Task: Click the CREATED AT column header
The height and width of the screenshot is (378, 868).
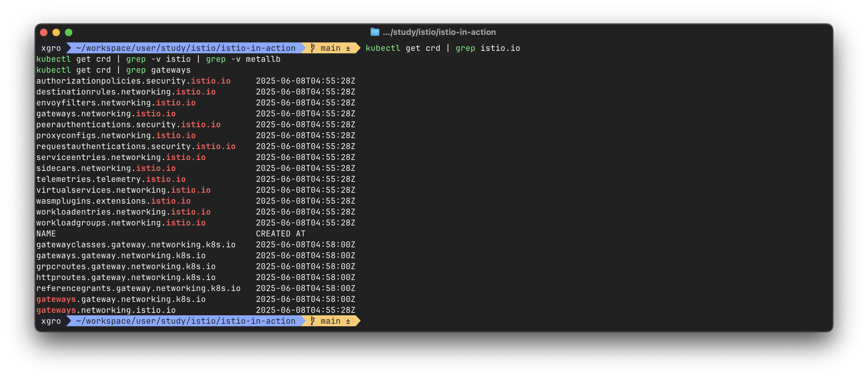Action: click(x=281, y=234)
